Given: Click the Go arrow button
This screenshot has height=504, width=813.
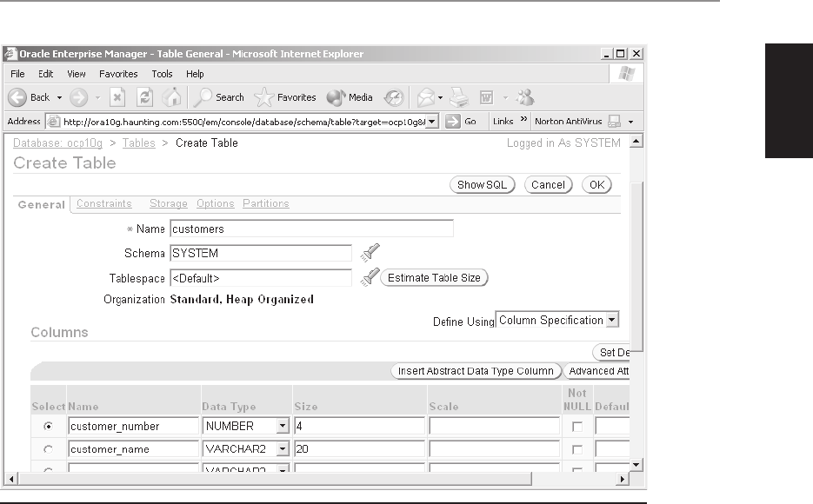Looking at the screenshot, I should pyautogui.click(x=461, y=121).
